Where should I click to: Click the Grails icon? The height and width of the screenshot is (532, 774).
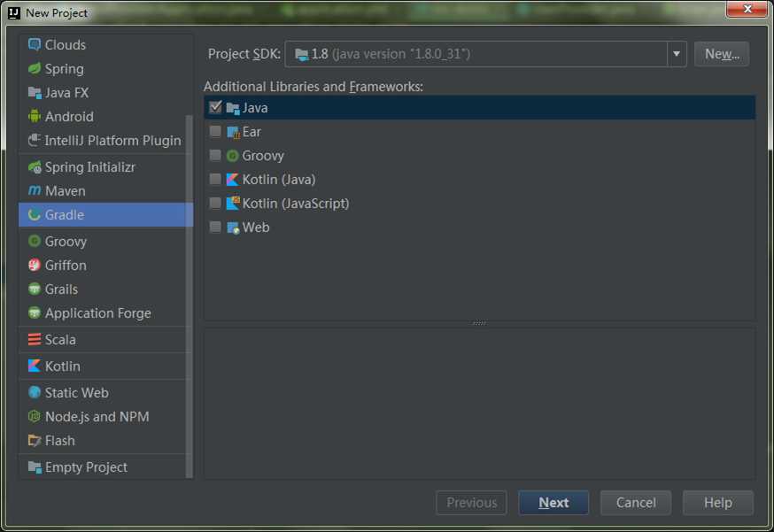[34, 289]
